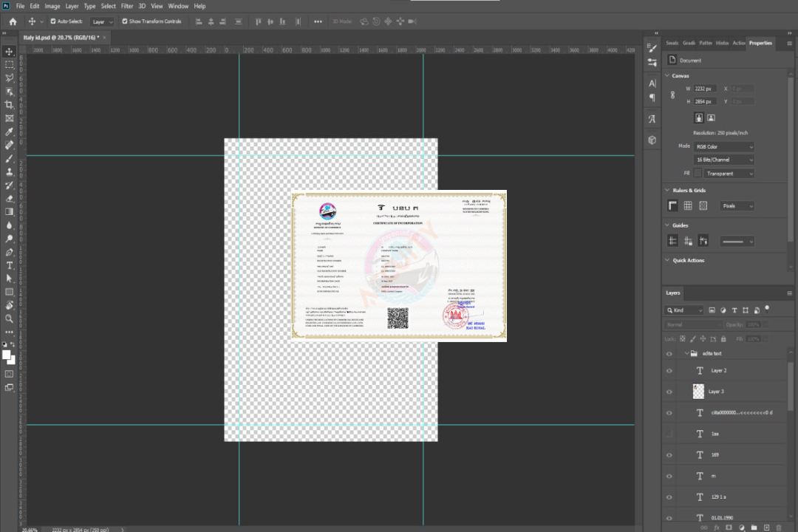Choose the Lasso tool
The height and width of the screenshot is (532, 798).
(x=10, y=78)
